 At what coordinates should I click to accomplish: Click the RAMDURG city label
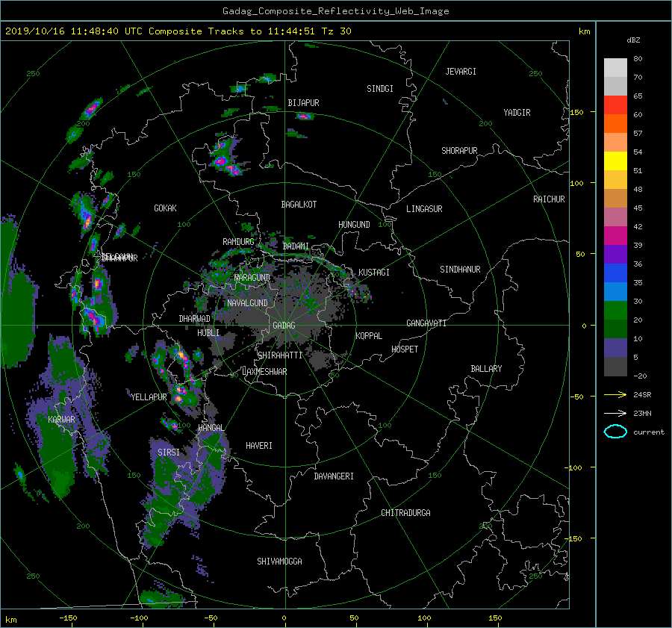[x=238, y=242]
